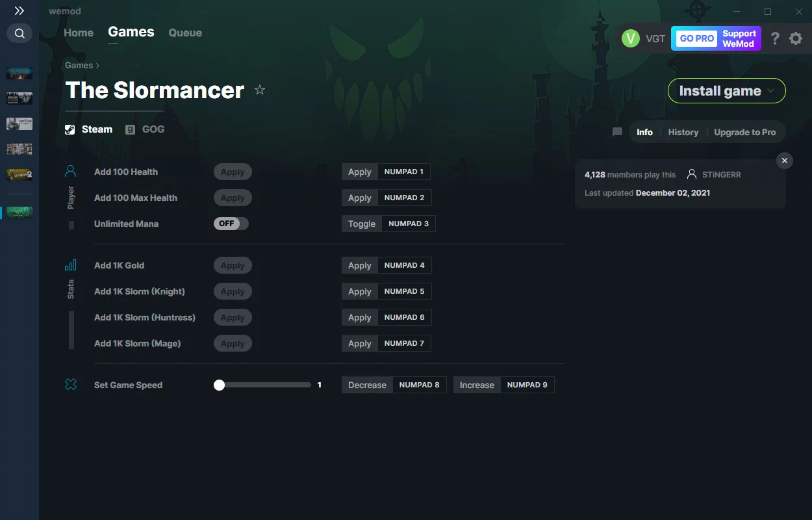This screenshot has width=812, height=520.
Task: Click the Games breadcrumb link
Action: click(79, 65)
